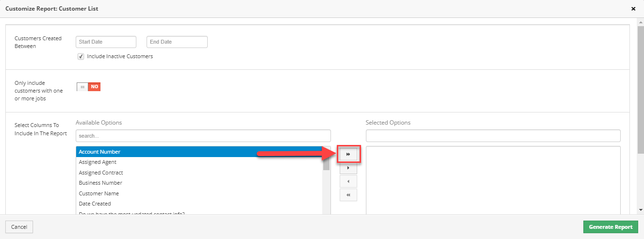This screenshot has height=239, width=644.
Task: Click the Start Date field
Action: pos(106,42)
